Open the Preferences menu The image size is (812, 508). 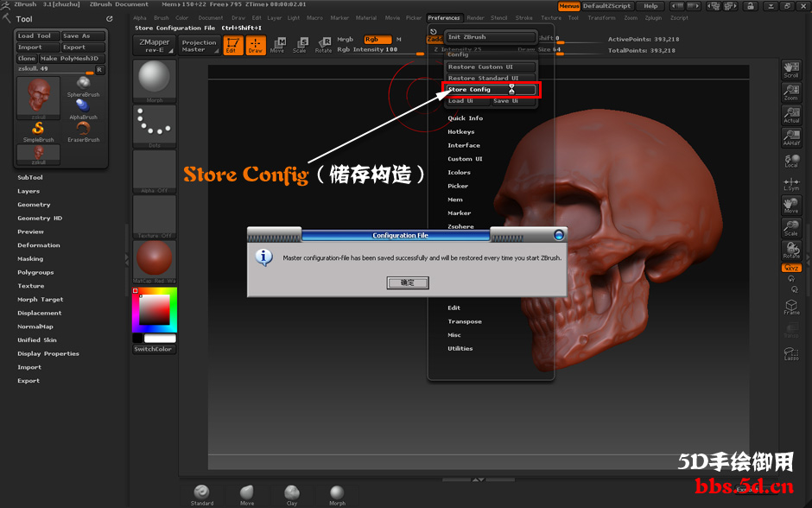pos(444,18)
